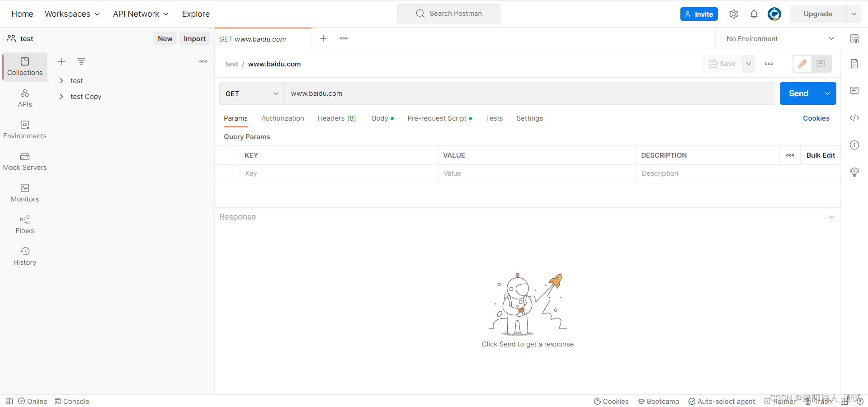Switch to the Headers (8) tab
The height and width of the screenshot is (407, 868).
pos(337,118)
